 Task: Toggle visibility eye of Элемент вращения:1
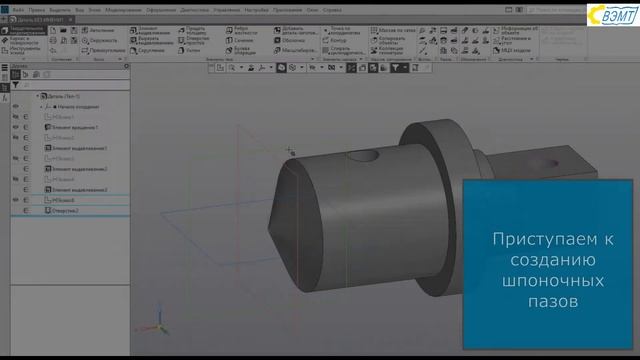(16, 127)
